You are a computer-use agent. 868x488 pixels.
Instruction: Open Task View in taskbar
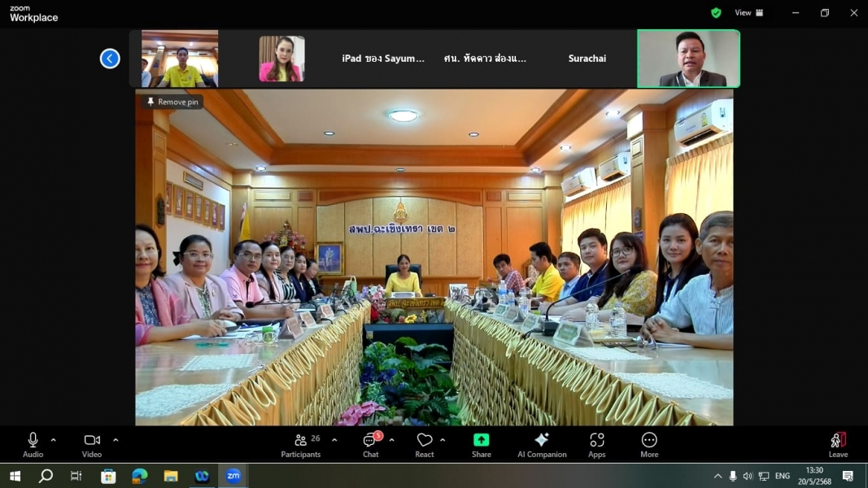pyautogui.click(x=76, y=476)
